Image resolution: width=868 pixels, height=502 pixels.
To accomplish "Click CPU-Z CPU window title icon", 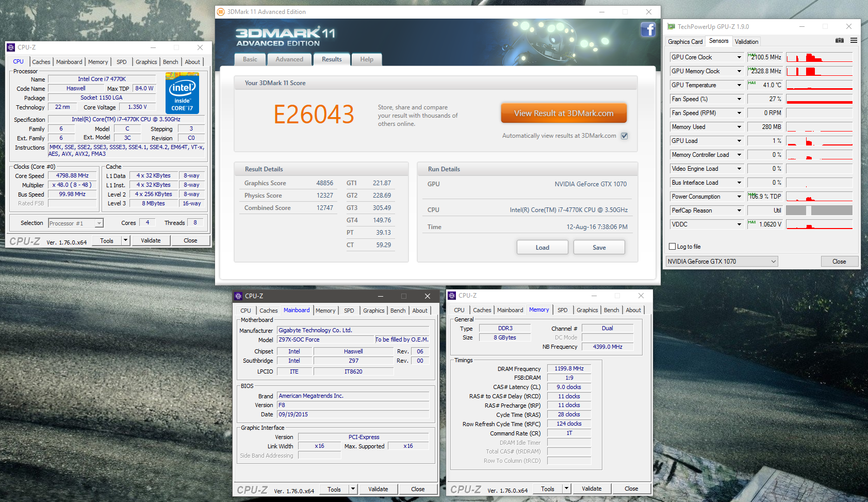I will pos(11,47).
